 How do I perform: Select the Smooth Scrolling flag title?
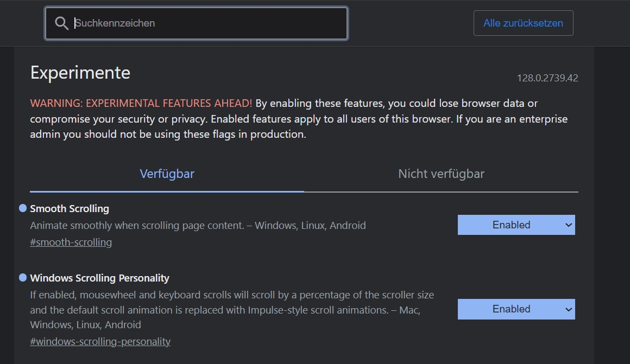70,209
